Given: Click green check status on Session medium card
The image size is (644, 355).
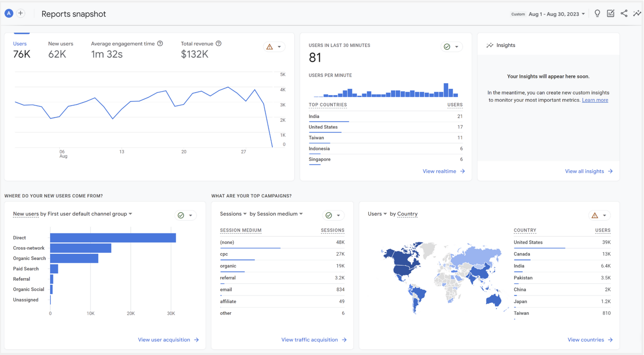Looking at the screenshot, I should pyautogui.click(x=329, y=215).
